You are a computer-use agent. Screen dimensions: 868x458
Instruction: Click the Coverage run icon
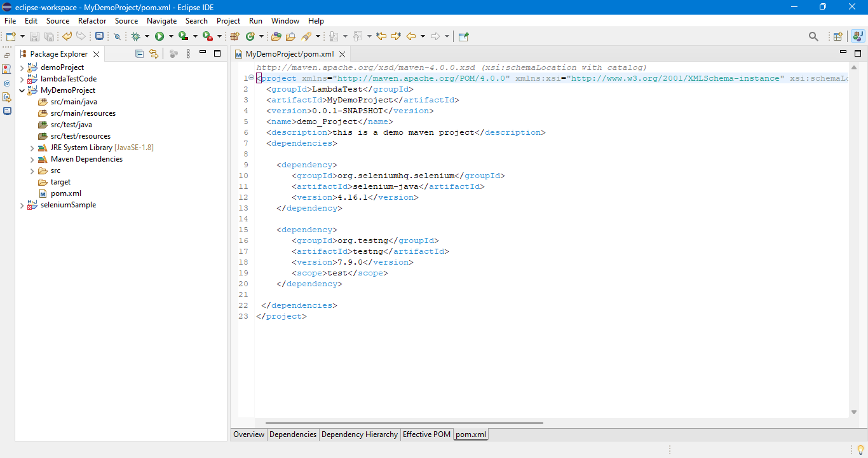183,36
